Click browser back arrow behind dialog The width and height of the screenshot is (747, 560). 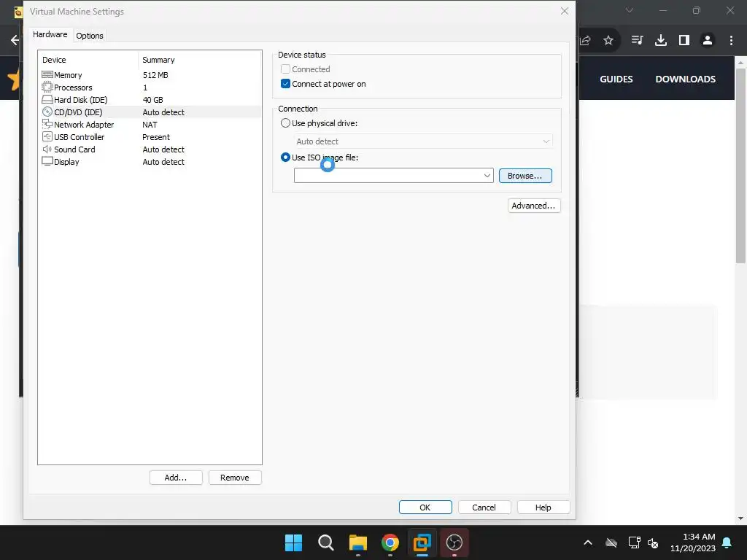15,40
